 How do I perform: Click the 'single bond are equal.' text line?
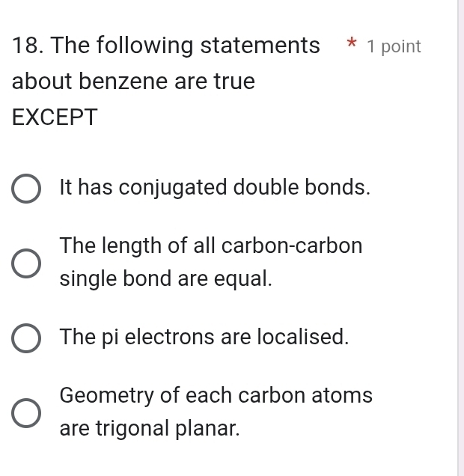[165, 279]
